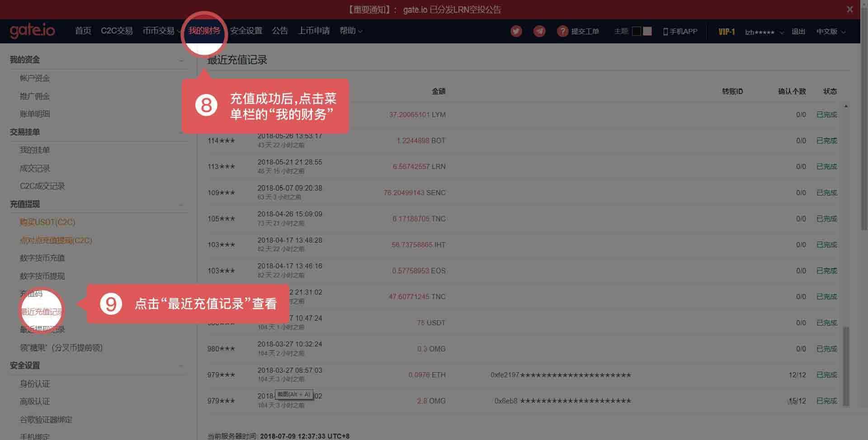The height and width of the screenshot is (440, 868).
Task: Open the 手机APP phone icon link
Action: coord(665,31)
